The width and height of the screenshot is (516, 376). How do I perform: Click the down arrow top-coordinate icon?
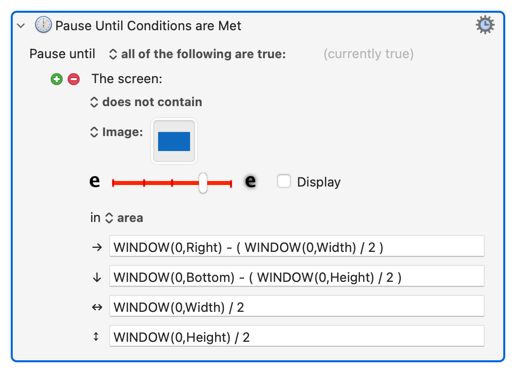pyautogui.click(x=97, y=277)
